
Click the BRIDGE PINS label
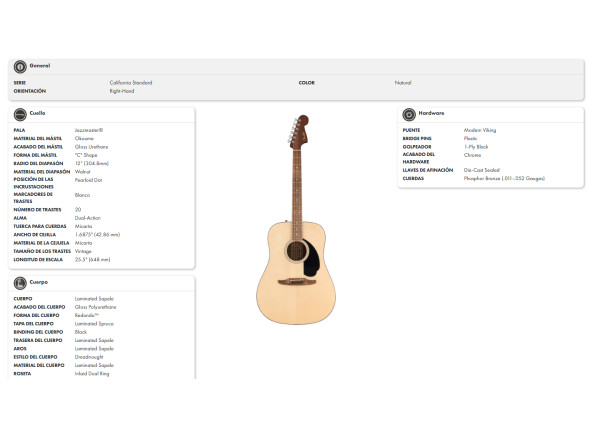(417, 139)
